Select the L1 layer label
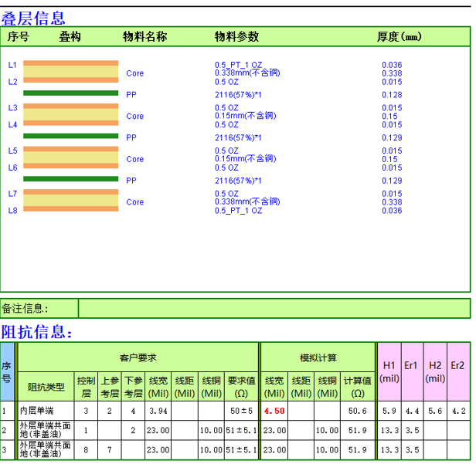Viewport: 476px width, 464px height. tap(12, 65)
